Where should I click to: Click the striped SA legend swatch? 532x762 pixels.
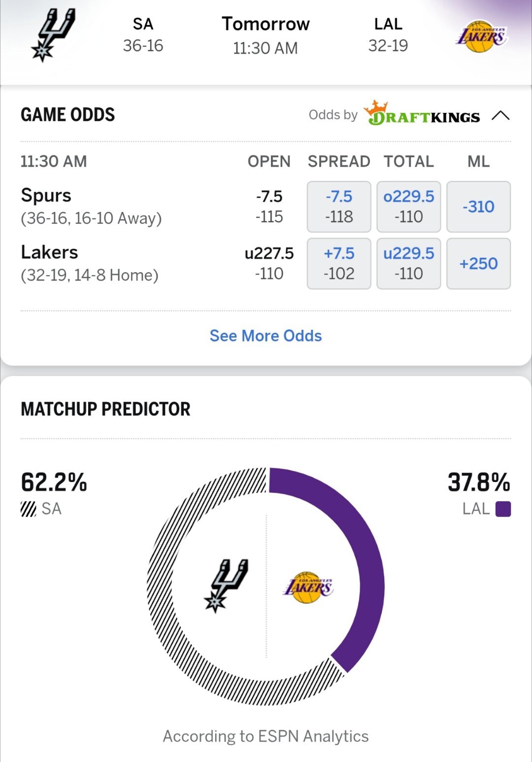(x=29, y=509)
